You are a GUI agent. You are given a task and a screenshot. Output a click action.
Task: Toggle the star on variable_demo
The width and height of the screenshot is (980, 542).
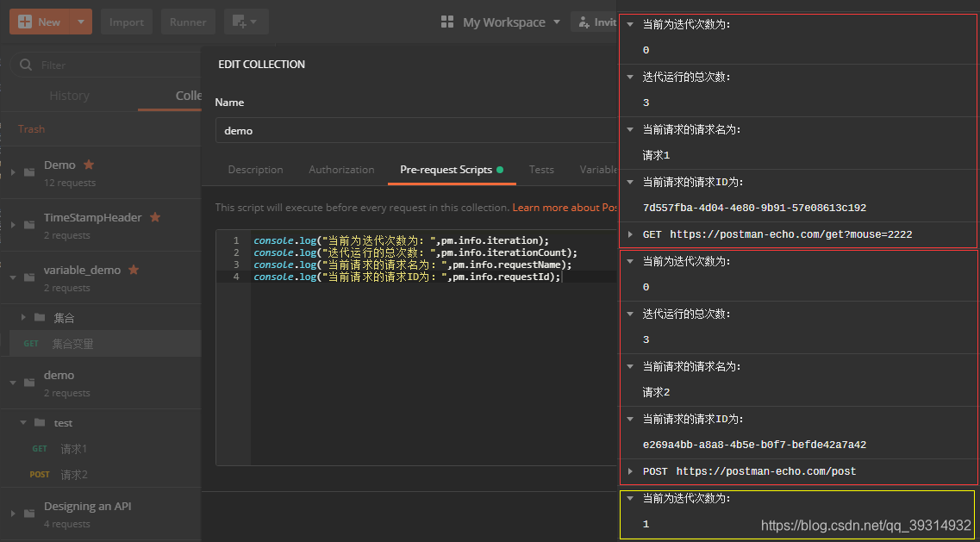(x=133, y=270)
